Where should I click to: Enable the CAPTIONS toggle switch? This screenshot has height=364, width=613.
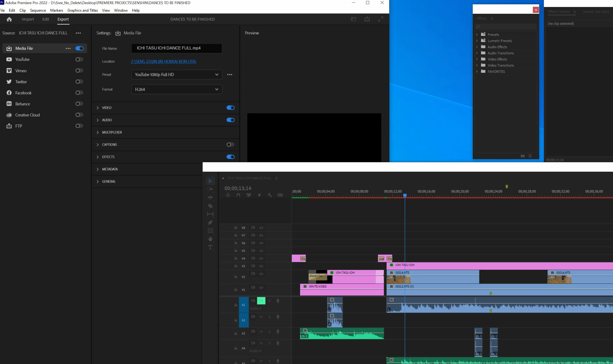click(x=230, y=144)
